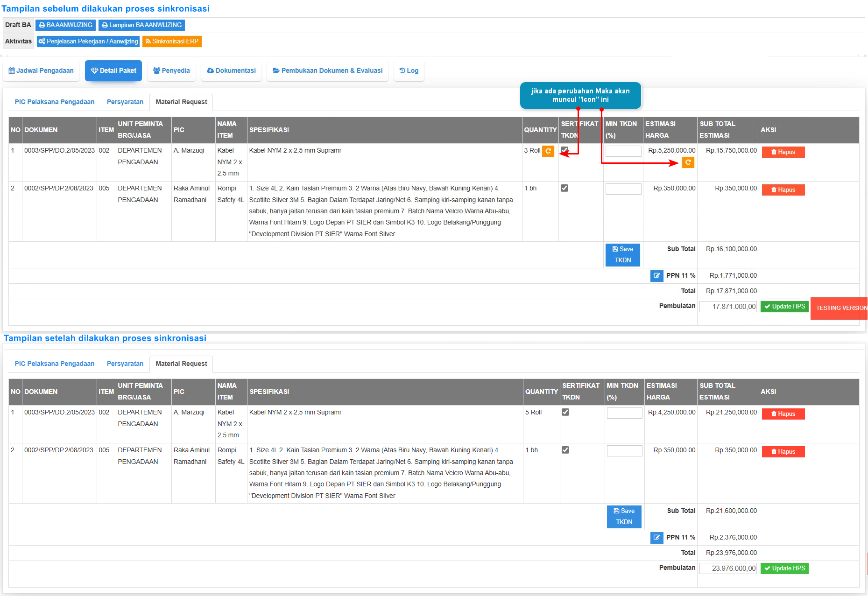This screenshot has width=868, height=596.
Task: Click Pembulatan field showing 23.976.000,00
Action: tap(727, 568)
